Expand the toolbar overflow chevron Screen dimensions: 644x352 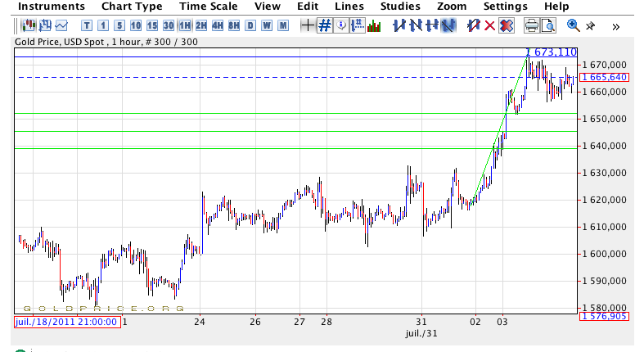click(615, 26)
